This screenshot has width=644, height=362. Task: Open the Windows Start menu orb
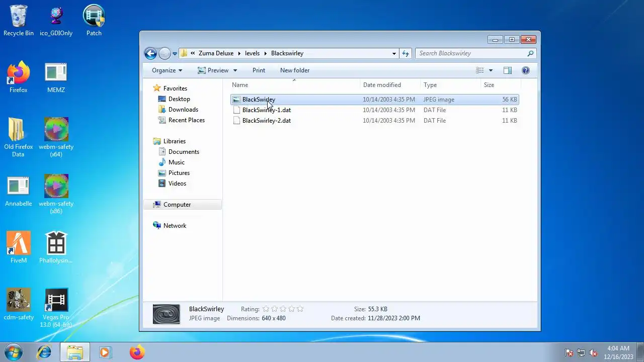point(14,352)
